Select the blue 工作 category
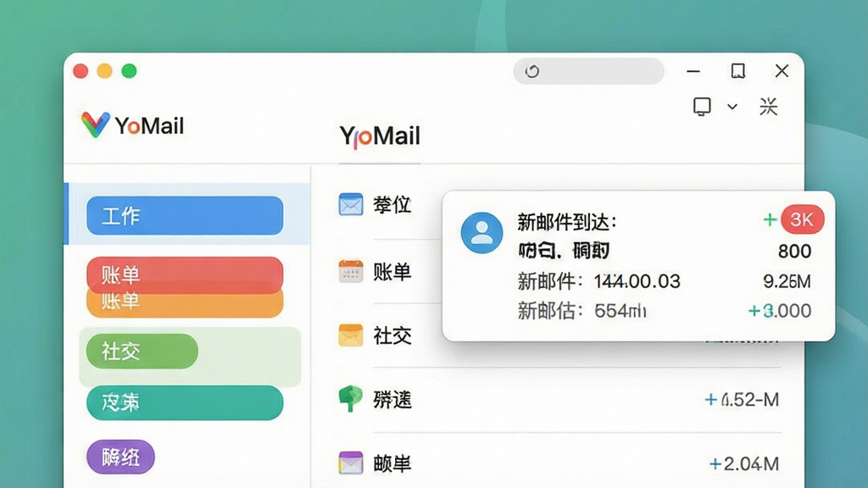The height and width of the screenshot is (488, 868). coord(185,215)
